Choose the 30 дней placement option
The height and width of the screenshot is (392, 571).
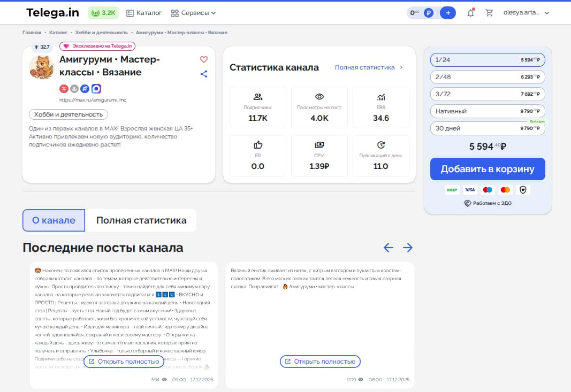487,128
